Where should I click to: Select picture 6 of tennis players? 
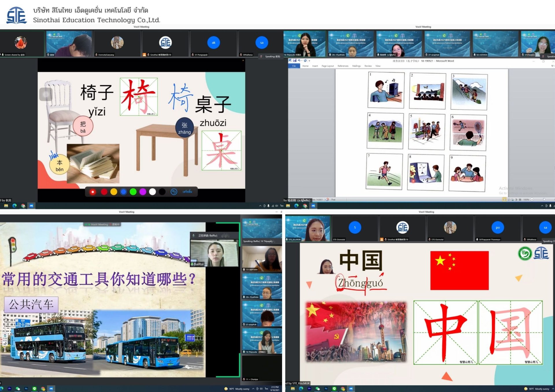[x=468, y=133]
